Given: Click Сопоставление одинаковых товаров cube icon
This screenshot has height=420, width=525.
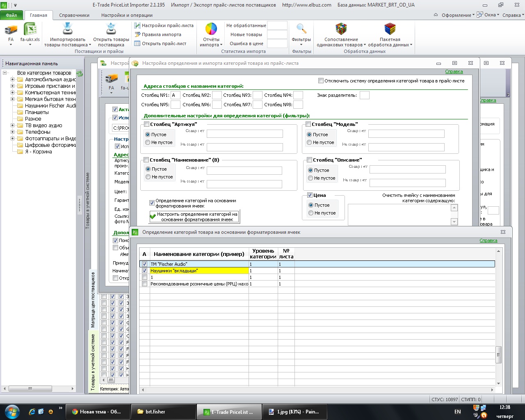Looking at the screenshot, I should coord(341,29).
